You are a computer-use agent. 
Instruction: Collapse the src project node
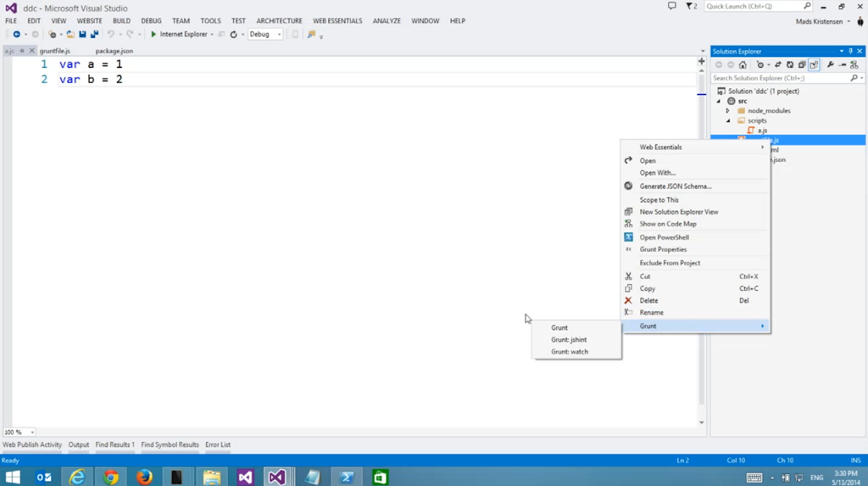(x=719, y=101)
